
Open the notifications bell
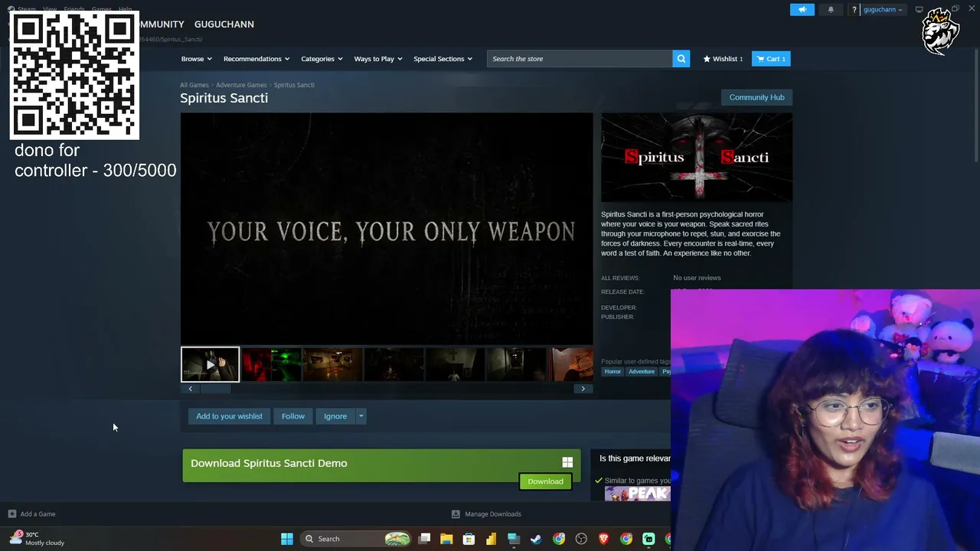coord(831,10)
